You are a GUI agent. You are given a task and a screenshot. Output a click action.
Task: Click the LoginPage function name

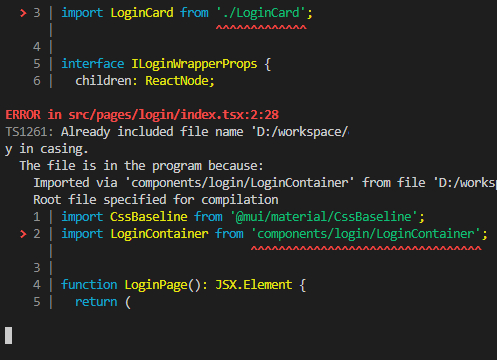(156, 285)
